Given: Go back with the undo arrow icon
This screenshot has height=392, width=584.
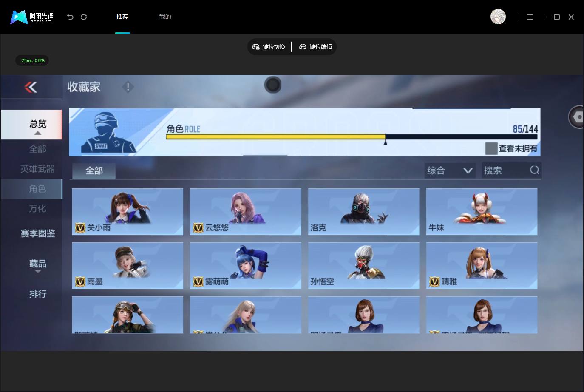Looking at the screenshot, I should (70, 17).
